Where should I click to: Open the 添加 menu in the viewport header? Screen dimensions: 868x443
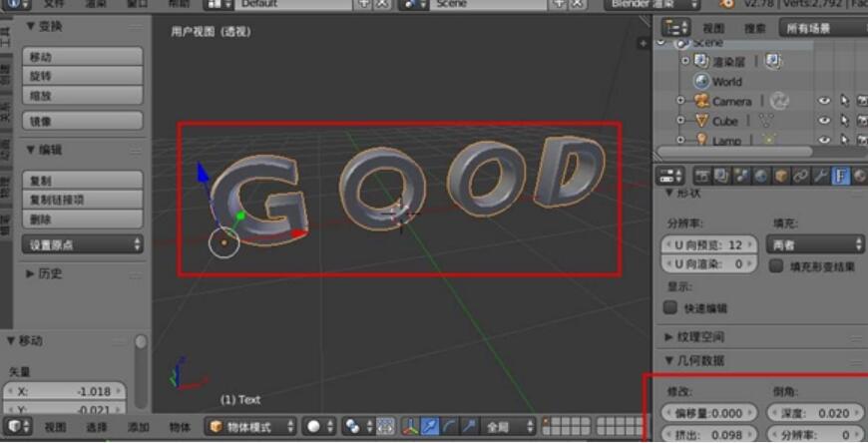pos(139,427)
